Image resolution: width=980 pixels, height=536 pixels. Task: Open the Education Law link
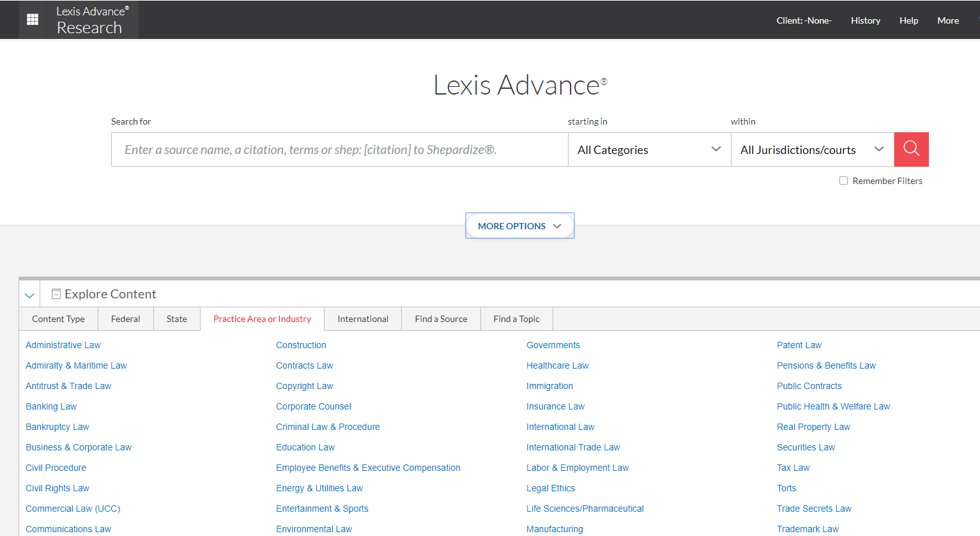(x=305, y=447)
